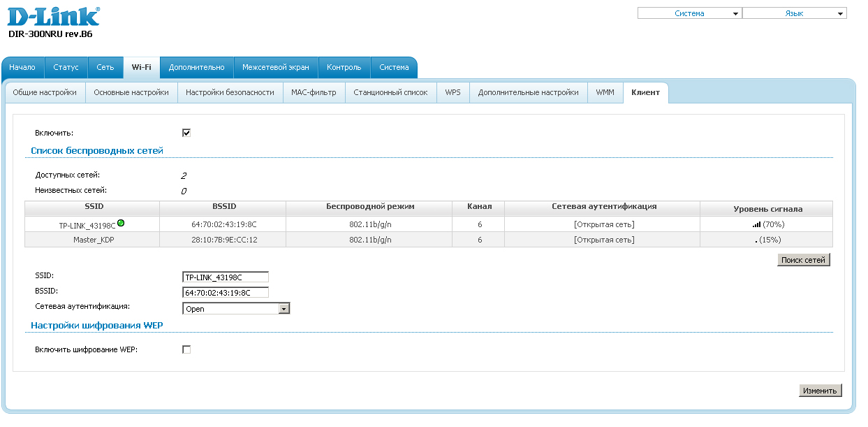Viewport: 868px width, 427px height.
Task: Open the Система dropdown at top right
Action: (689, 13)
